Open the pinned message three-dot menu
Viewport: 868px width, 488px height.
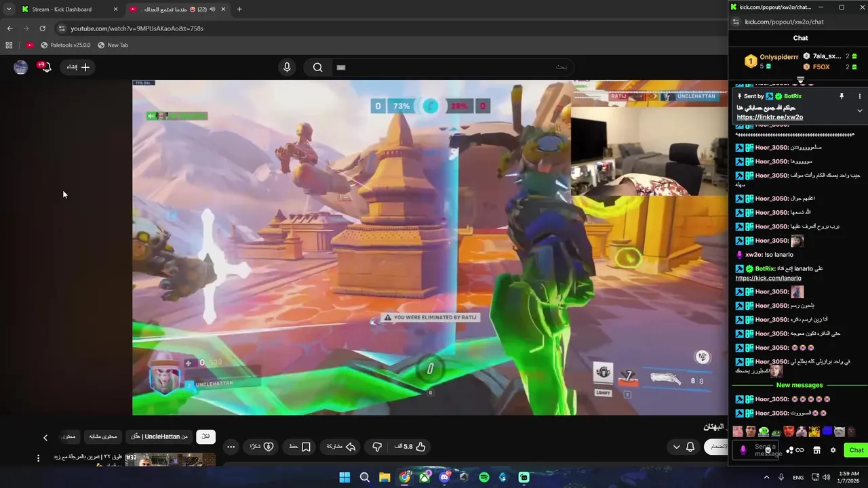coord(860,96)
